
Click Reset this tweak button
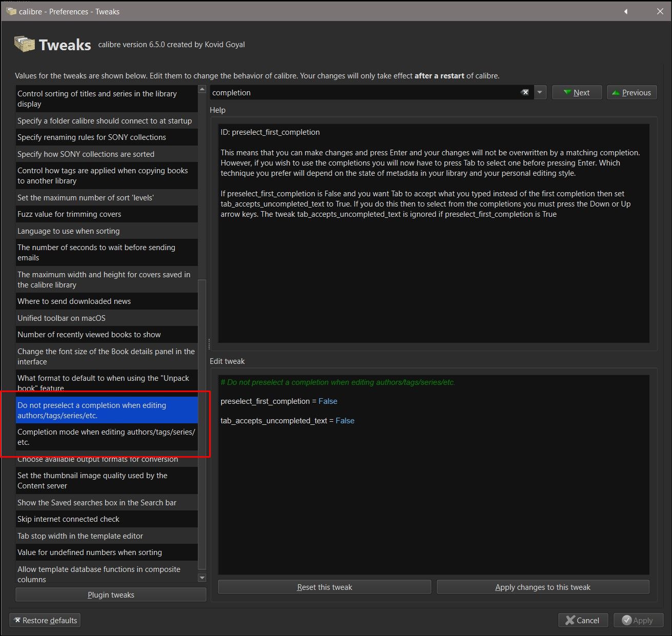pos(324,587)
